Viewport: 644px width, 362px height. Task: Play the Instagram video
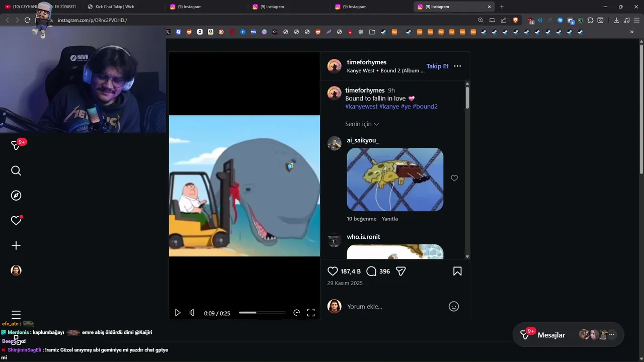pyautogui.click(x=178, y=313)
